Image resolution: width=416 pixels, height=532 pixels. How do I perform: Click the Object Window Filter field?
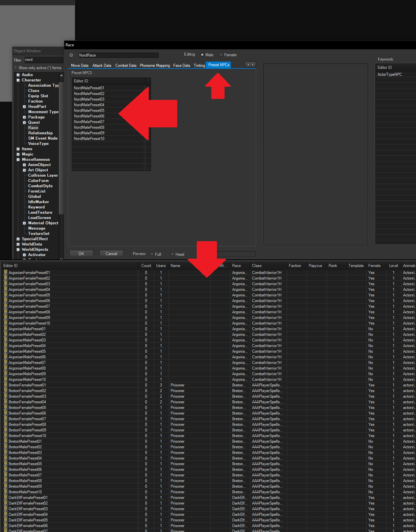click(x=44, y=60)
